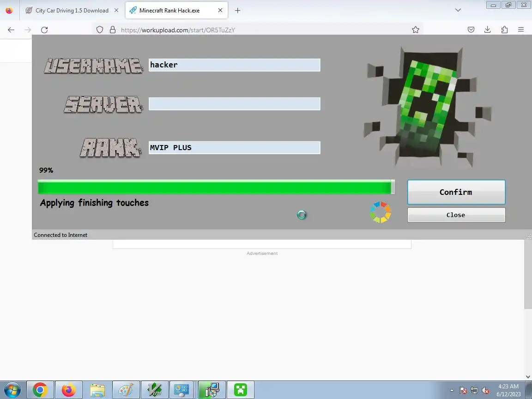
Task: Click the Action Center flag icon
Action: point(463,391)
